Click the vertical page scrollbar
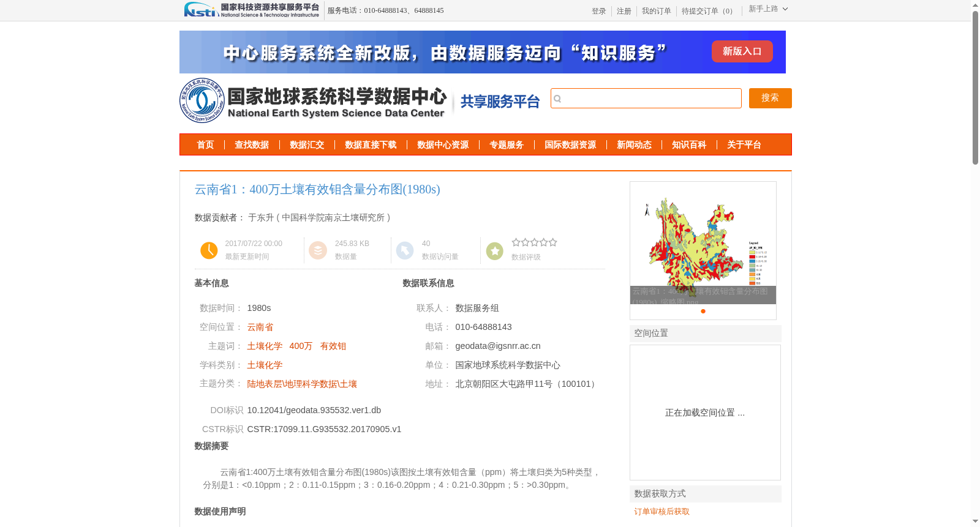Screen dimensions: 980x527 976,88
